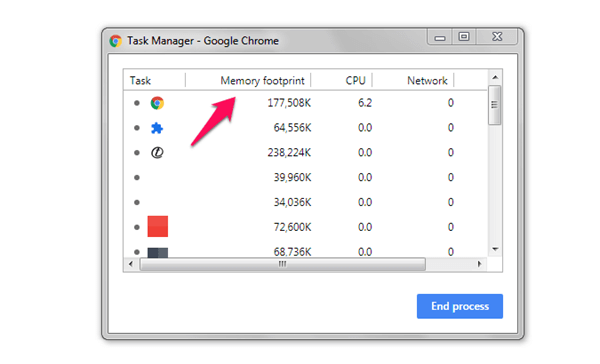Select the blue puzzle-piece extension icon
This screenshot has height=364, width=600.
pyautogui.click(x=157, y=128)
